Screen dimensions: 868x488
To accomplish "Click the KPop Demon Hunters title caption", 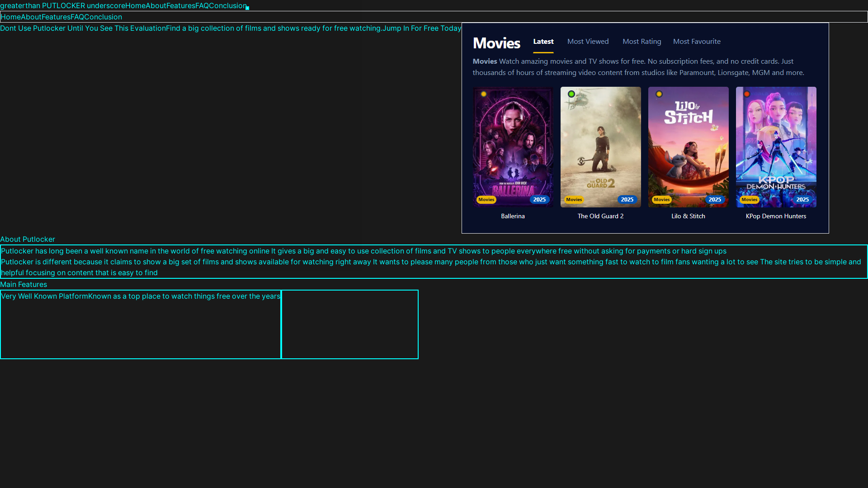I will [x=776, y=216].
